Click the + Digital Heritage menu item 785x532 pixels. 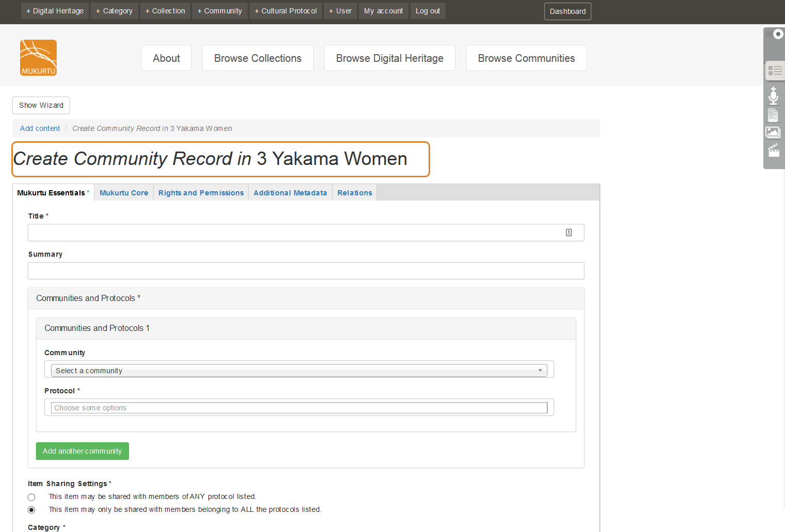click(x=55, y=11)
